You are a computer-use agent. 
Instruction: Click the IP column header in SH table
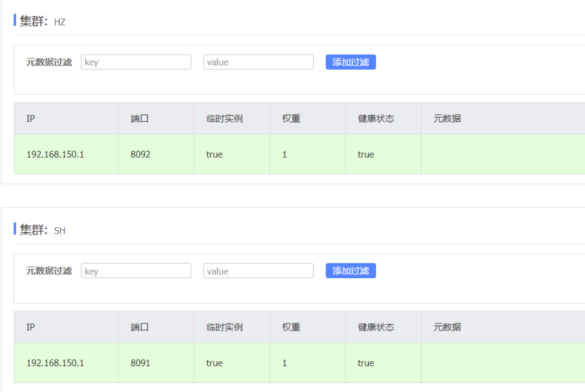click(30, 327)
